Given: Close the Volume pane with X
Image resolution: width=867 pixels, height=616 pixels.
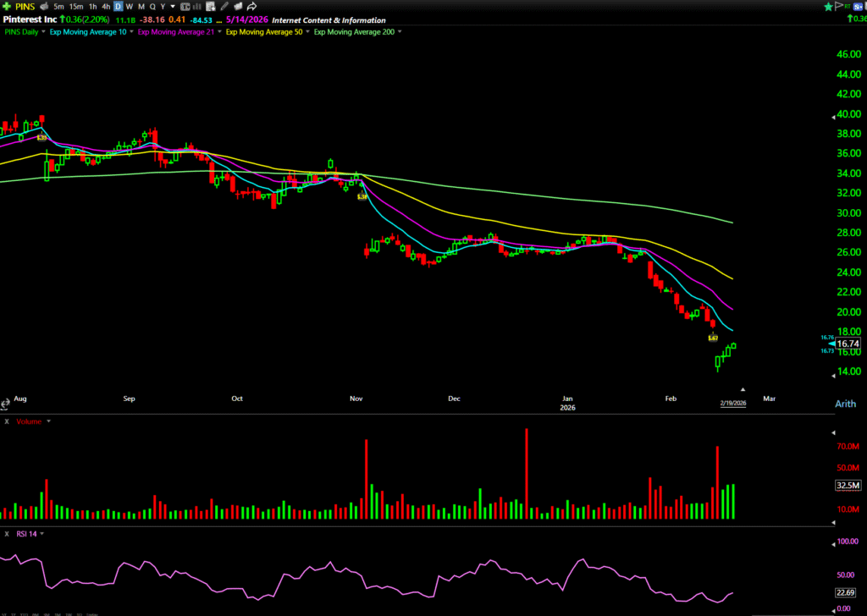Looking at the screenshot, I should [x=7, y=421].
